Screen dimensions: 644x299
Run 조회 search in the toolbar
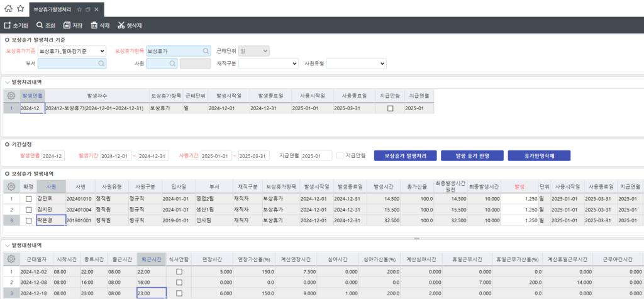tap(45, 26)
